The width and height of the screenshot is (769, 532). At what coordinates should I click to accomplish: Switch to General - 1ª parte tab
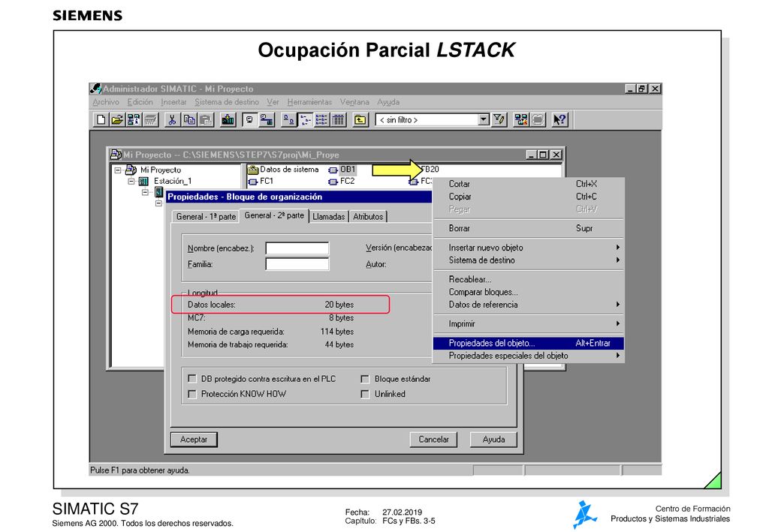[206, 217]
